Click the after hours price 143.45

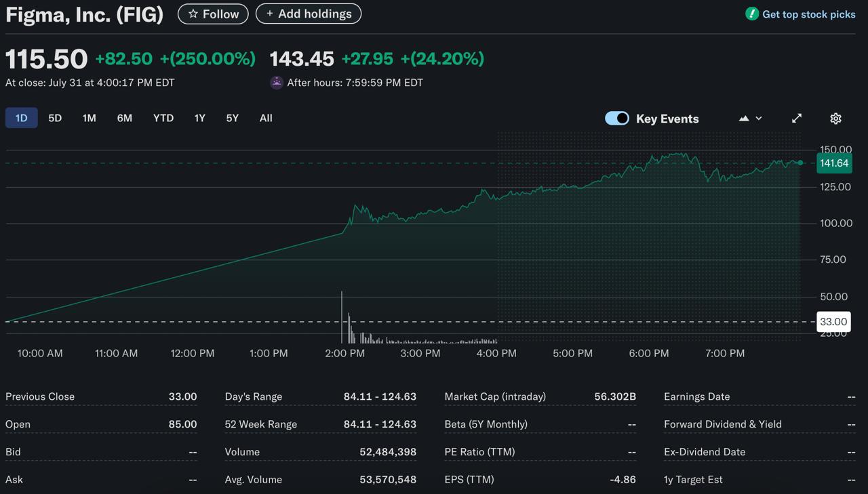[x=302, y=59]
